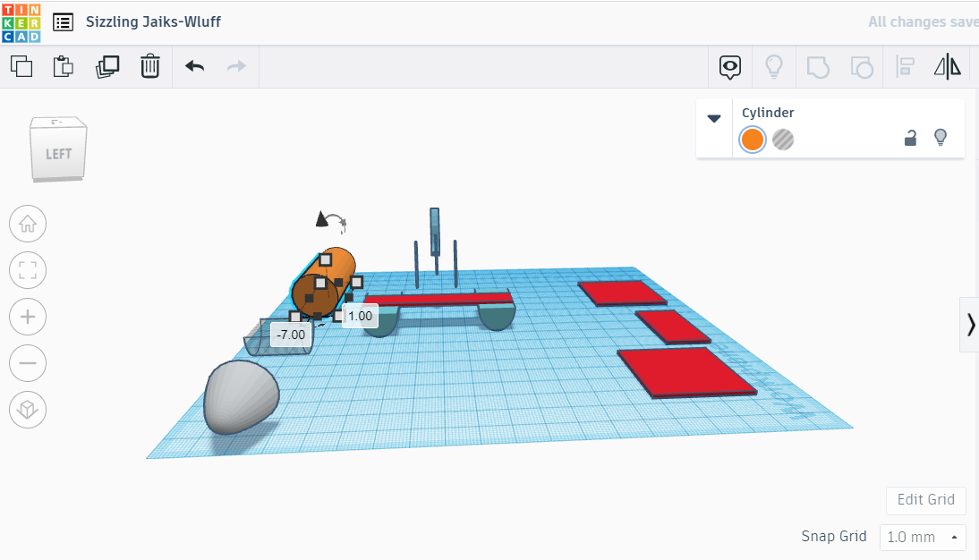The image size is (979, 560).
Task: Select the Ungroup tool
Action: pos(862,66)
